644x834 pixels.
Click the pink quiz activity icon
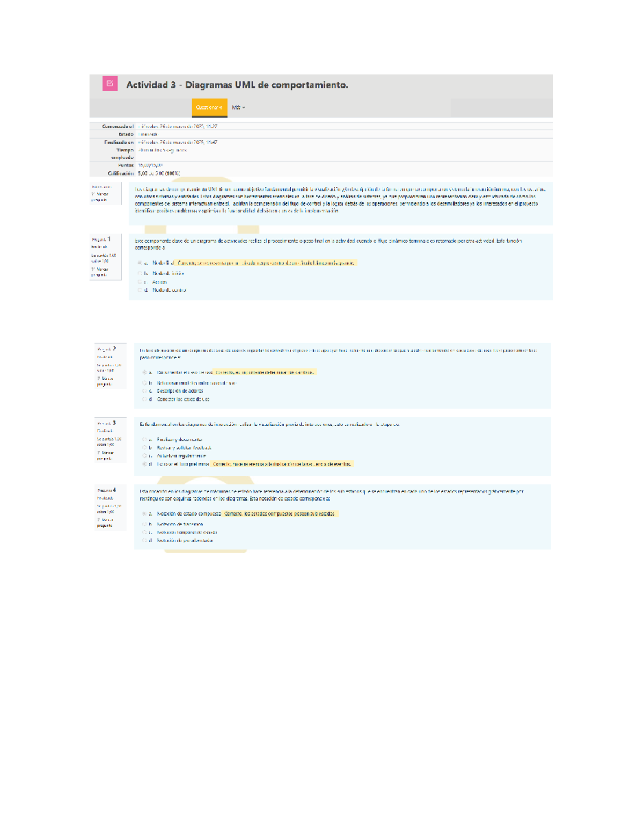point(109,84)
